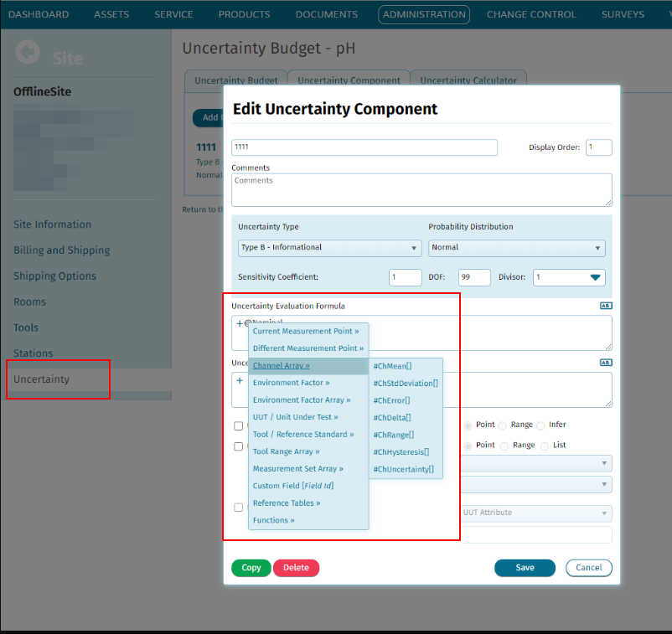Open Tools in sidebar
The height and width of the screenshot is (634, 672).
tap(26, 327)
